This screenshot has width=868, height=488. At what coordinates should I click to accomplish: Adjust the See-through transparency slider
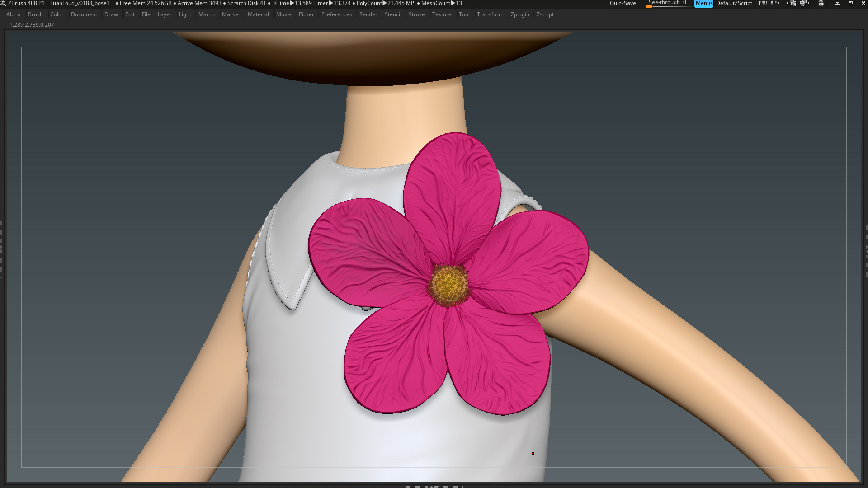pos(668,3)
